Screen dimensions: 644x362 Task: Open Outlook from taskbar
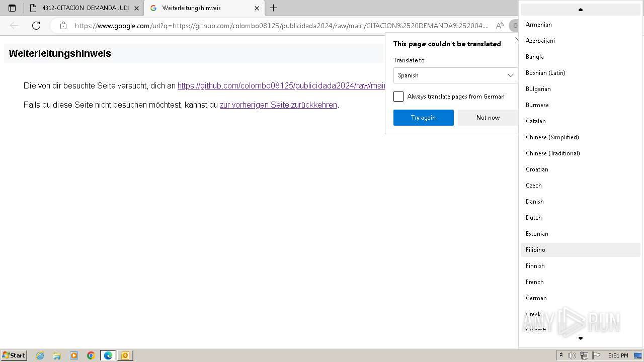(x=125, y=355)
